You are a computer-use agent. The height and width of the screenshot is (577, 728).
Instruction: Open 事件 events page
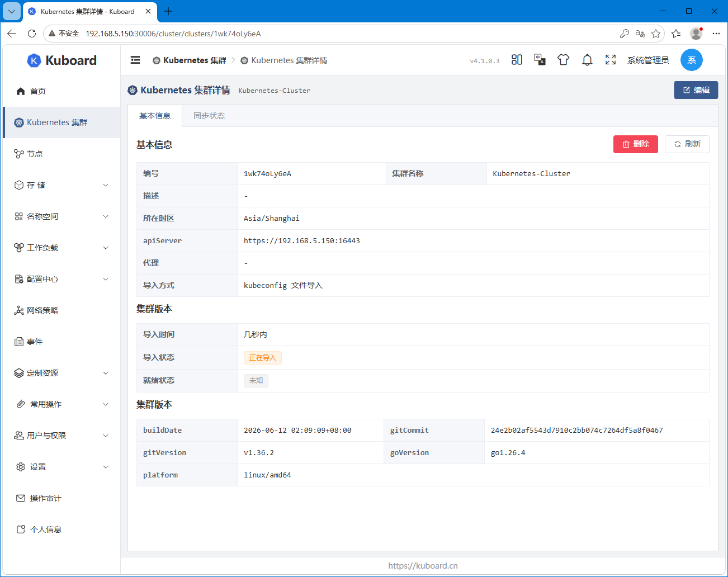(x=62, y=342)
